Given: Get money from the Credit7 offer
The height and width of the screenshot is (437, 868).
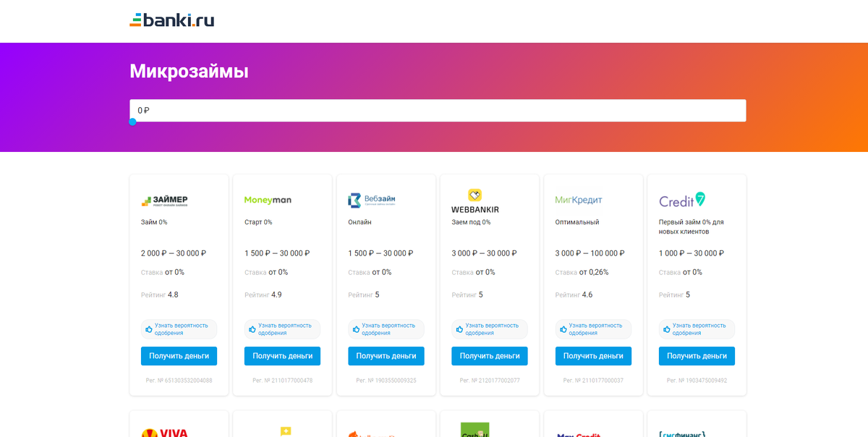Looking at the screenshot, I should coord(697,356).
